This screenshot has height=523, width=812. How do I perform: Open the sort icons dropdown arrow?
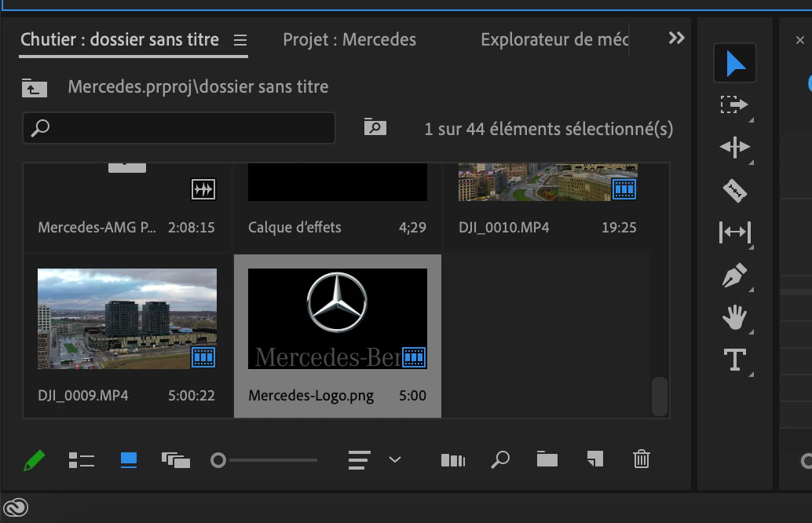394,460
